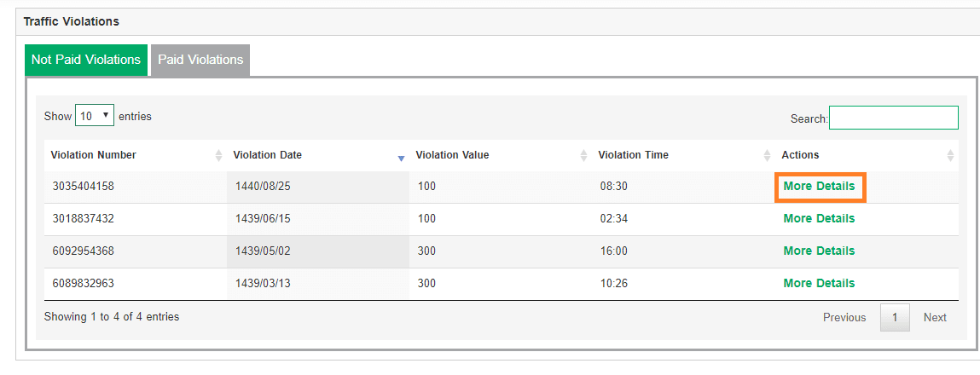Click Actions column sort arrows
This screenshot has width=980, height=375.
[950, 155]
